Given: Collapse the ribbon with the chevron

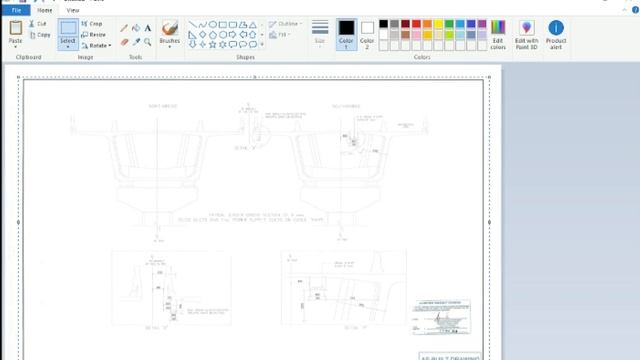Looking at the screenshot, I should pyautogui.click(x=625, y=10).
